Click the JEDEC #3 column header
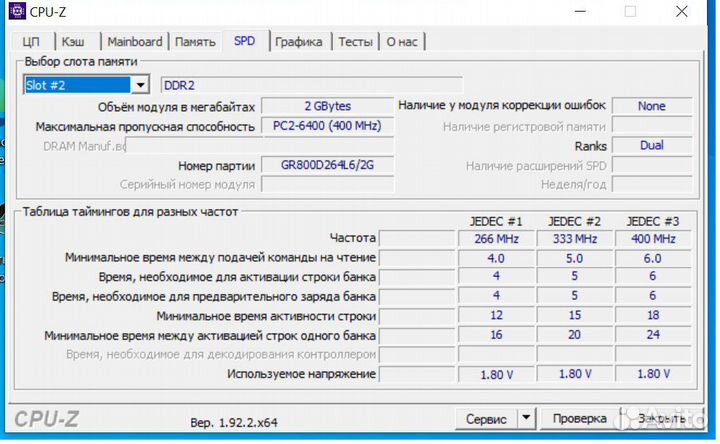 click(652, 222)
